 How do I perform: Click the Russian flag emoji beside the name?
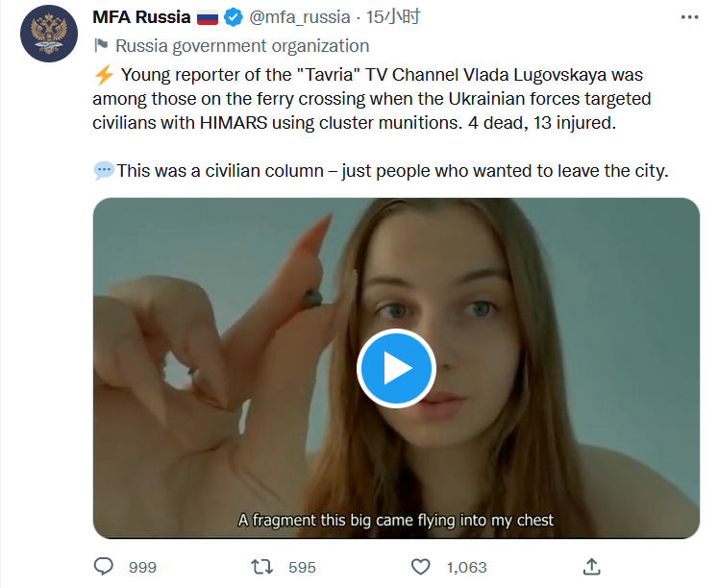[x=208, y=17]
